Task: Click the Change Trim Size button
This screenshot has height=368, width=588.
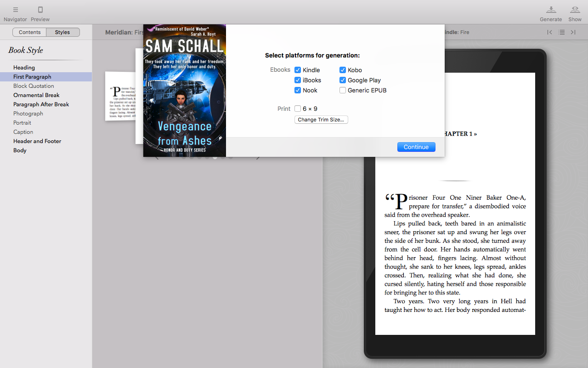Action: pyautogui.click(x=321, y=120)
